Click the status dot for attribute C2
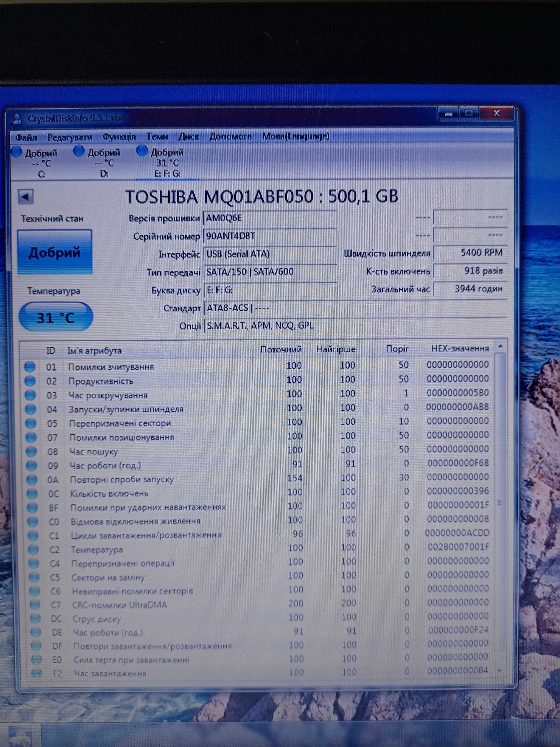The height and width of the screenshot is (747, 560). click(33, 549)
